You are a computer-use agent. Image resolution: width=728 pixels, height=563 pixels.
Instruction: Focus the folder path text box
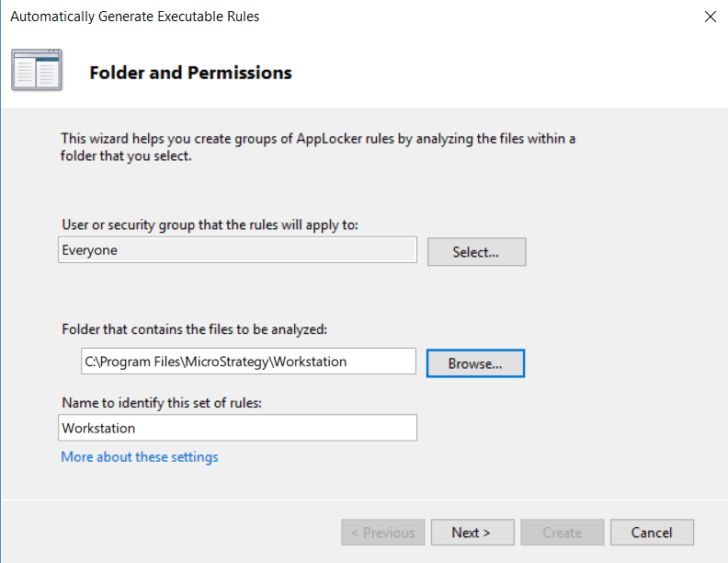[x=248, y=362]
